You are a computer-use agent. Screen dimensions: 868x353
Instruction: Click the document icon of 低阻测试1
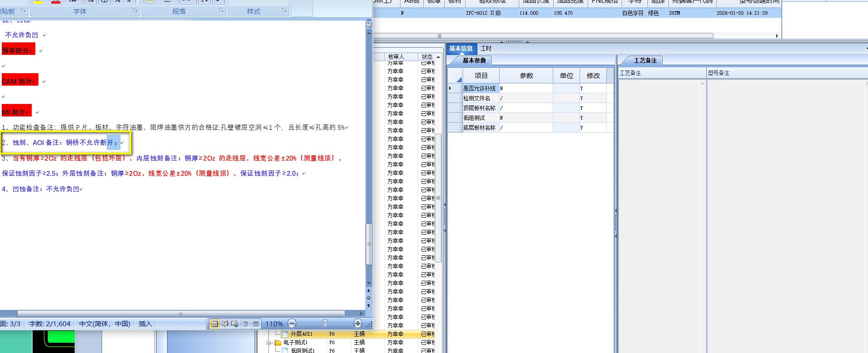pyautogui.click(x=285, y=351)
